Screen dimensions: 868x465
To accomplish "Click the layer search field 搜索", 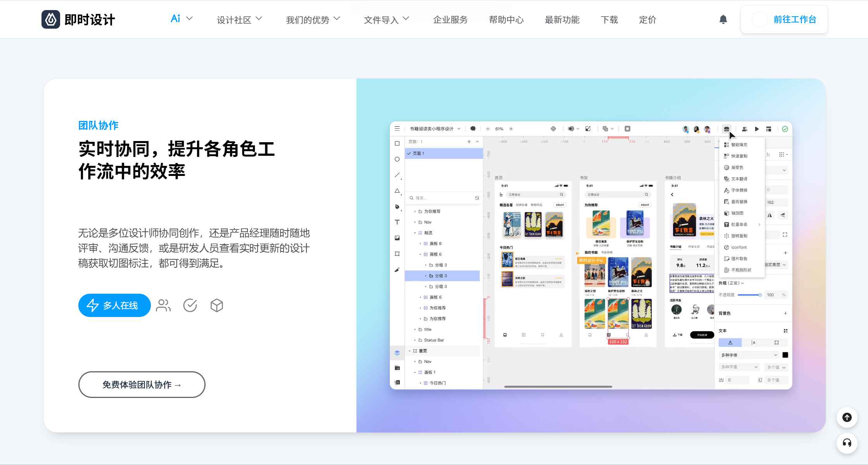I will [444, 198].
